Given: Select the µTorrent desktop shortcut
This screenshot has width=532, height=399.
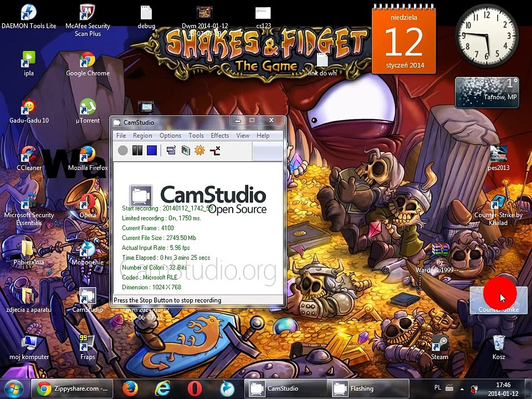Looking at the screenshot, I should click(x=88, y=111).
